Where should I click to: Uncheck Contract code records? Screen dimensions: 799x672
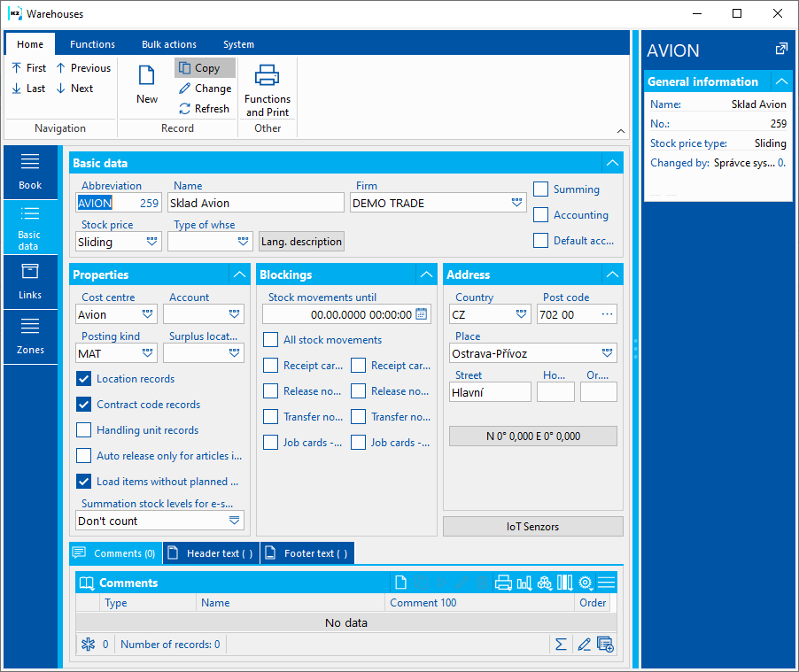(x=83, y=404)
